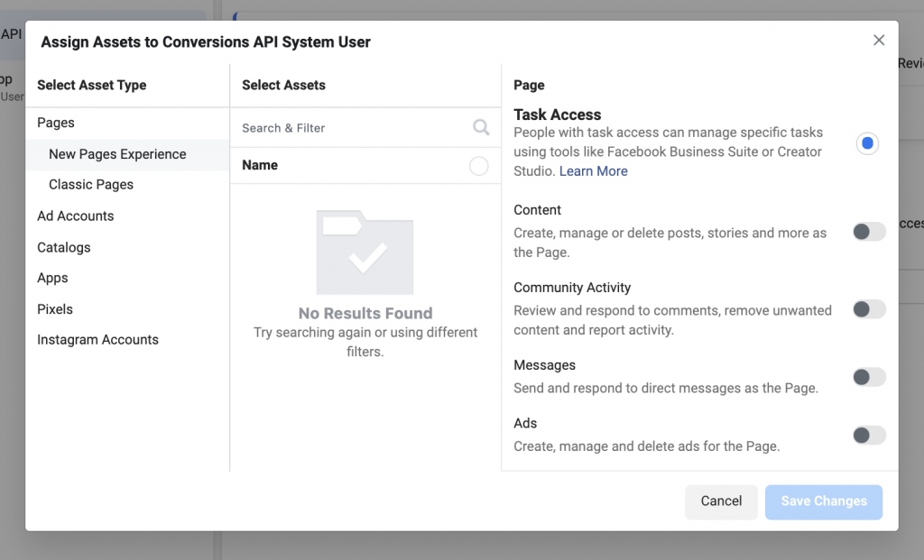Viewport: 924px width, 560px height.
Task: Select the Task Access radio button
Action: tap(867, 143)
